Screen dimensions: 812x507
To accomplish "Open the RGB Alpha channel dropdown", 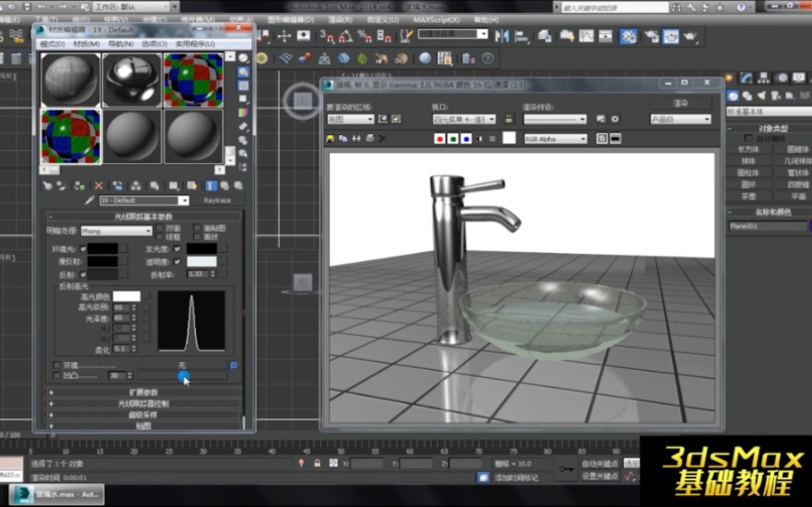I will pos(555,139).
